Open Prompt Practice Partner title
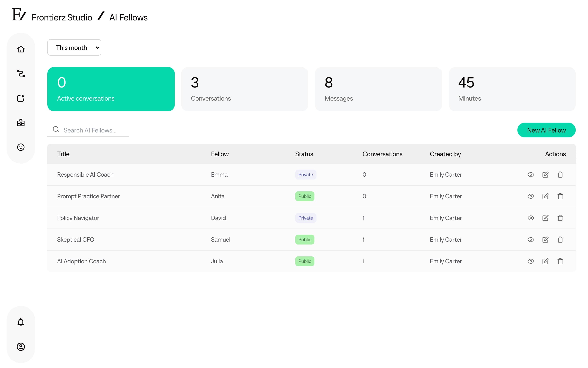 click(88, 196)
